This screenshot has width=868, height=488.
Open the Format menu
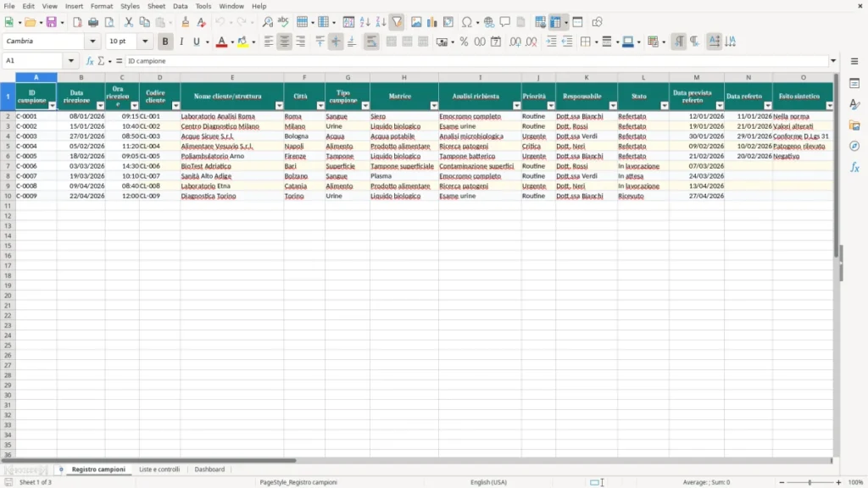point(102,6)
